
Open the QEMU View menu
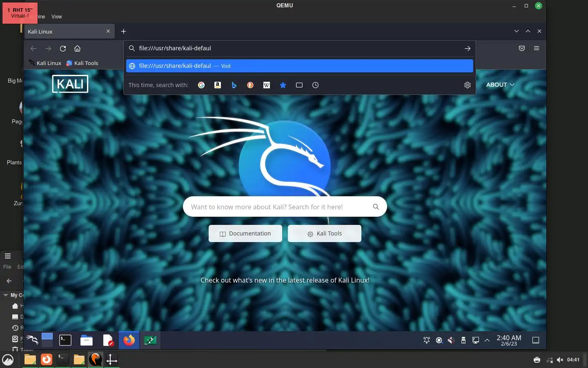tap(57, 17)
